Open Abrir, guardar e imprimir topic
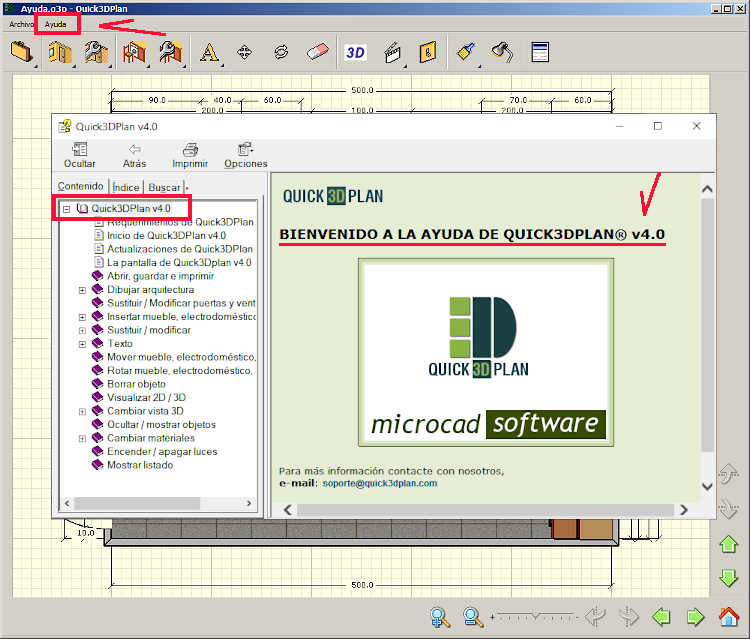The image size is (750, 639). [160, 276]
